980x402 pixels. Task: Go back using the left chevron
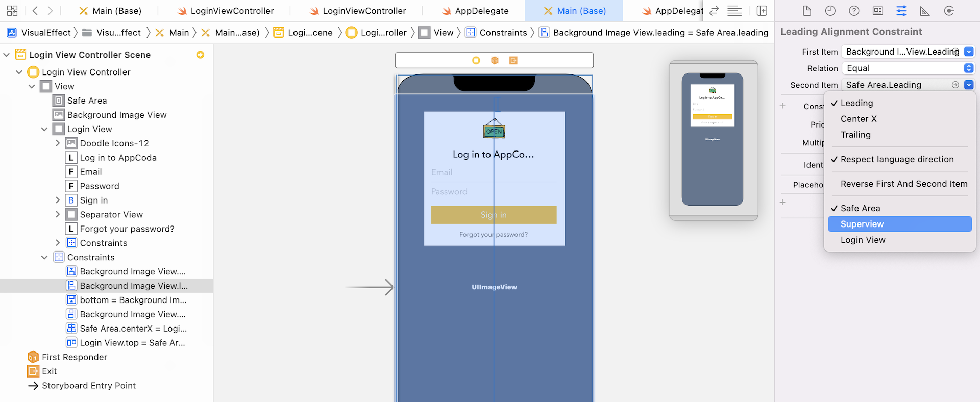click(35, 11)
